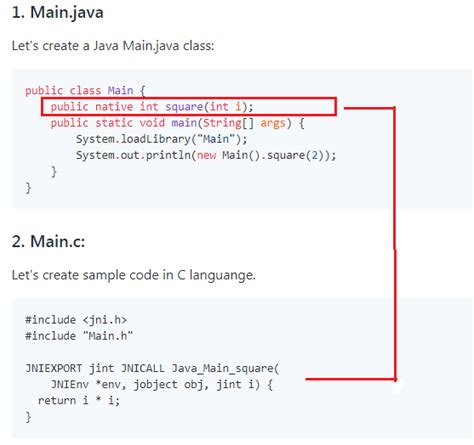Image resolution: width=474 pixels, height=445 pixels.
Task: Click the 'JNIEnv *env, jobject obj, jint i) {' line
Action: pos(162,385)
